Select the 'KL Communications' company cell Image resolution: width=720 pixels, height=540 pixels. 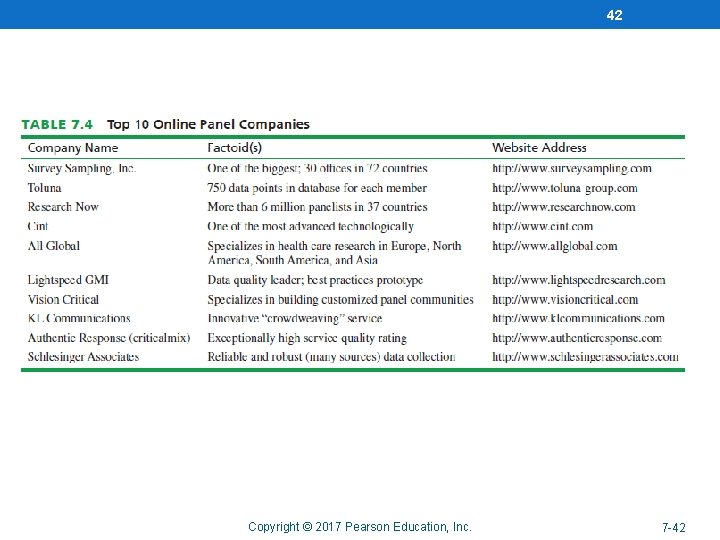(x=79, y=318)
